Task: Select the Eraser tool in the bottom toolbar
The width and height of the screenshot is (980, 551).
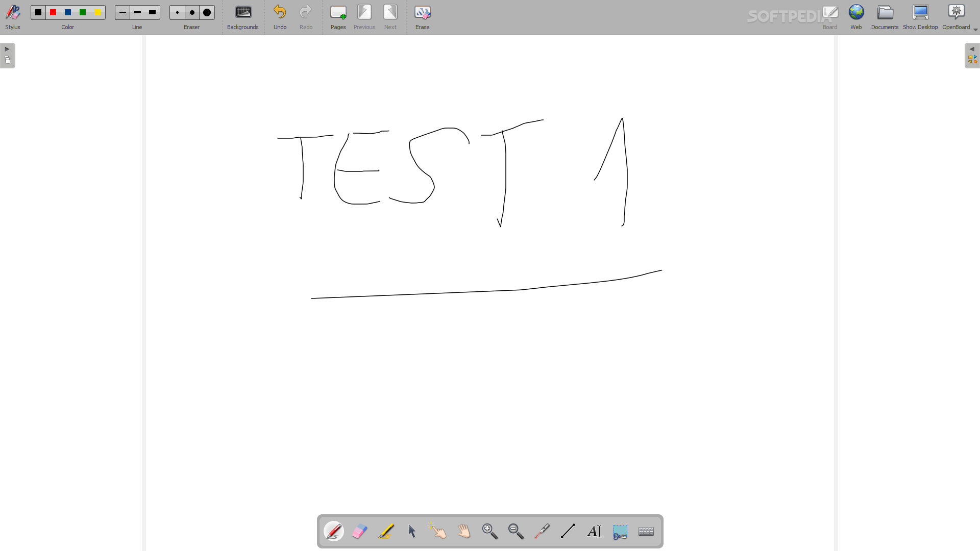Action: [359, 531]
